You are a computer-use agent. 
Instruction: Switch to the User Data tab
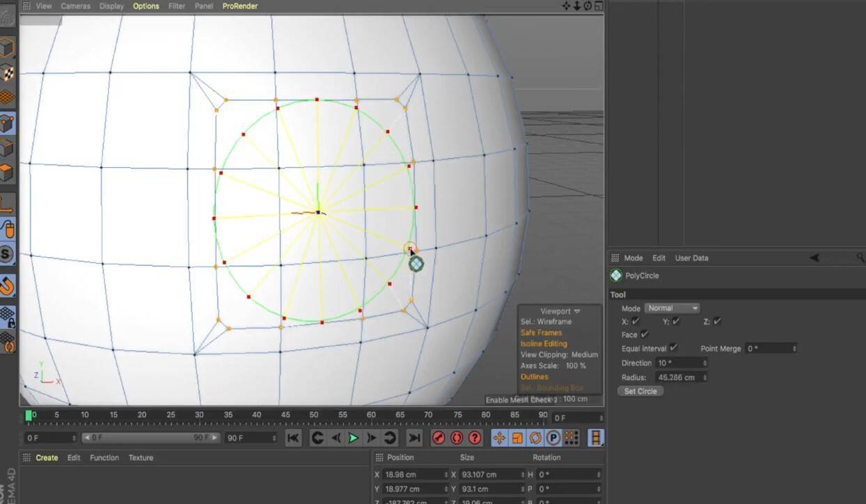pyautogui.click(x=691, y=258)
